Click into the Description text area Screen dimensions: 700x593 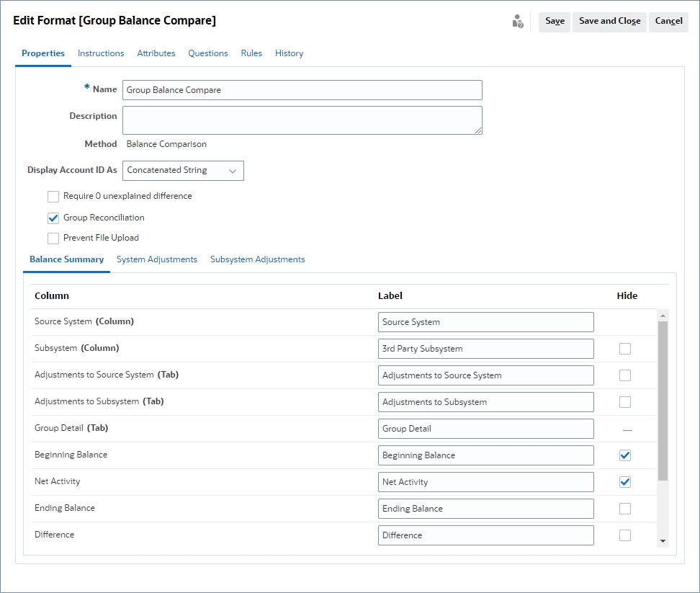coord(302,120)
